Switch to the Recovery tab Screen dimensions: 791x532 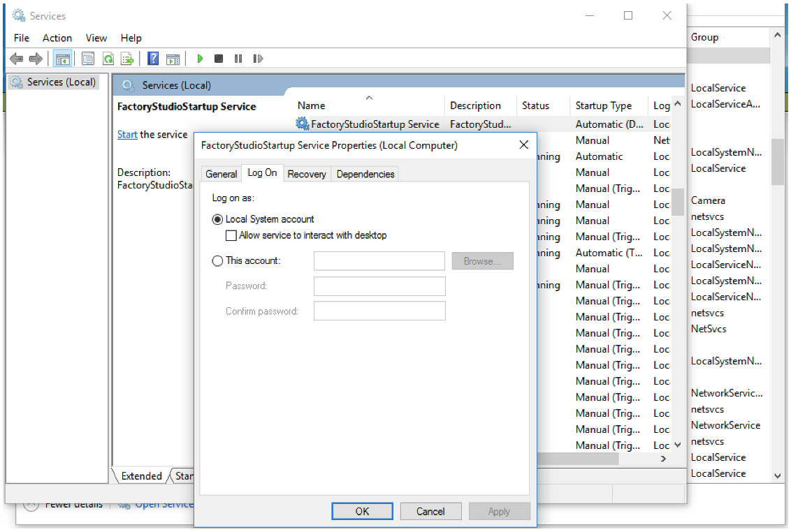307,174
